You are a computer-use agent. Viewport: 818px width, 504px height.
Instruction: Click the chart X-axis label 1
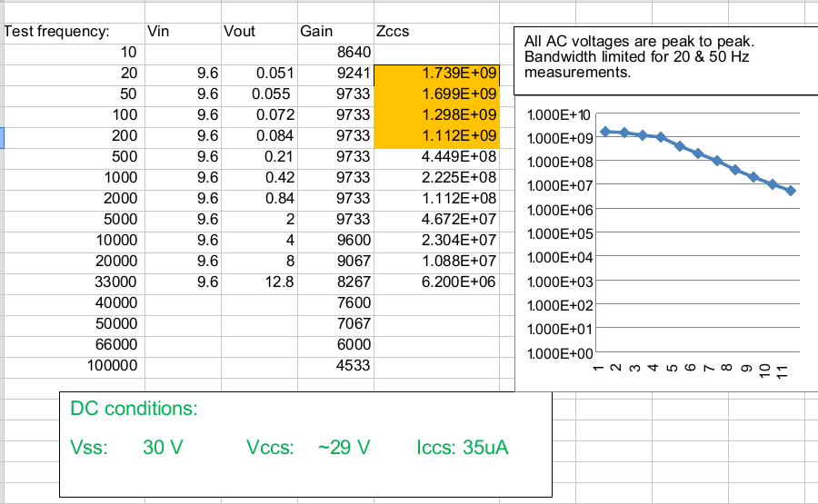point(598,369)
